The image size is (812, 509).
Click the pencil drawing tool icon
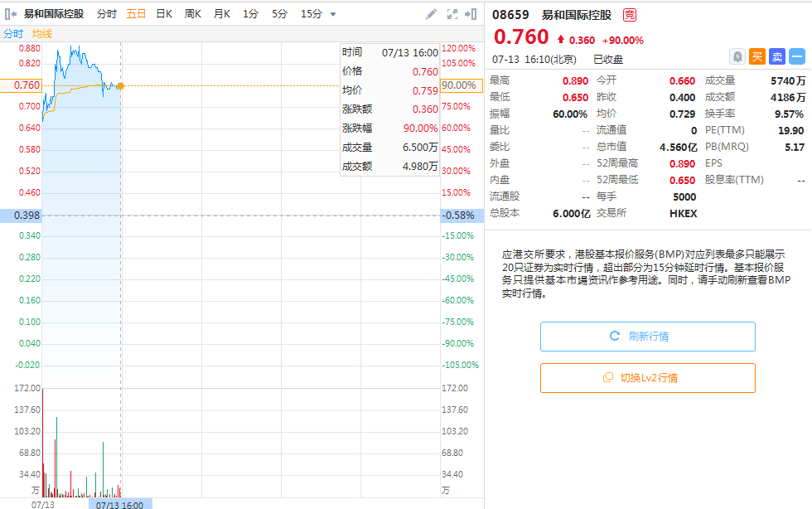[x=431, y=14]
